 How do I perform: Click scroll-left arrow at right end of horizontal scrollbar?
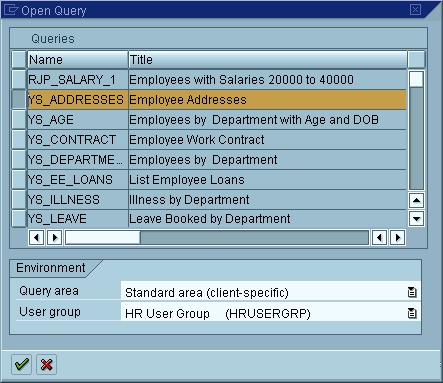point(379,238)
